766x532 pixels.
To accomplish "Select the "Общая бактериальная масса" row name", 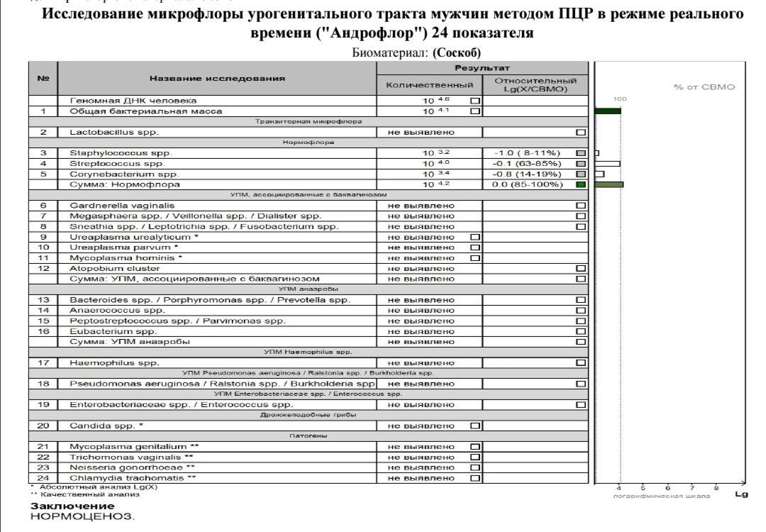I will click(x=145, y=111).
